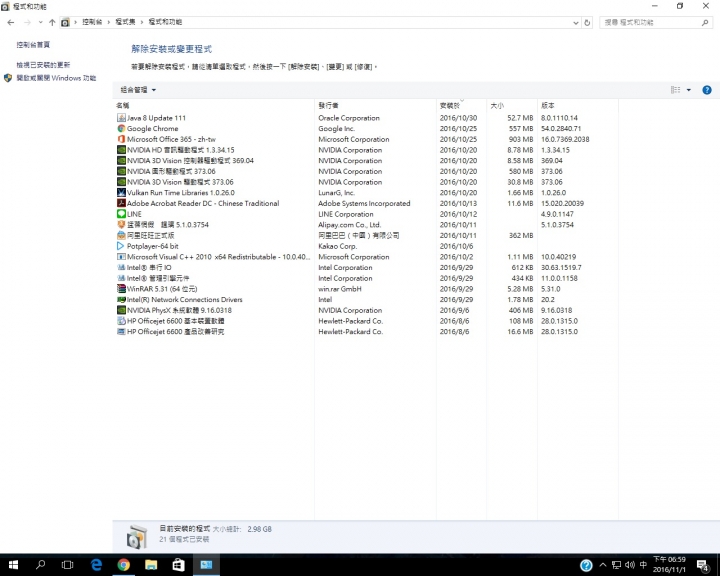Click the Kakao Corp. publisher cell
This screenshot has height=576, width=720.
pyautogui.click(x=338, y=246)
